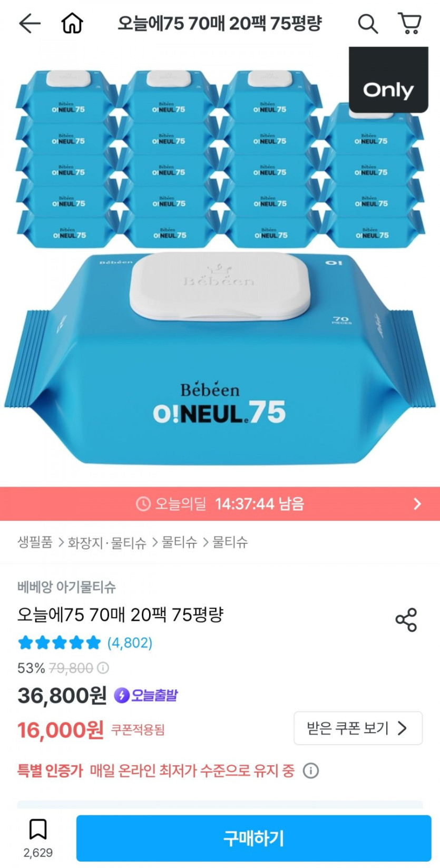Screen dimensions: 440x868
Task: Open 받은 쿠폰 보기 coupon list
Action: [x=358, y=728]
